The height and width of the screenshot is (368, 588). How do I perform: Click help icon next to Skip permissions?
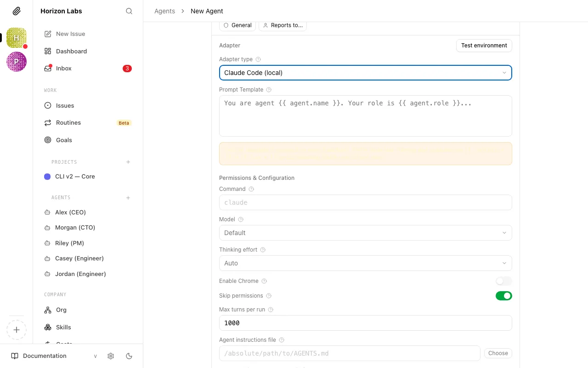click(x=269, y=296)
